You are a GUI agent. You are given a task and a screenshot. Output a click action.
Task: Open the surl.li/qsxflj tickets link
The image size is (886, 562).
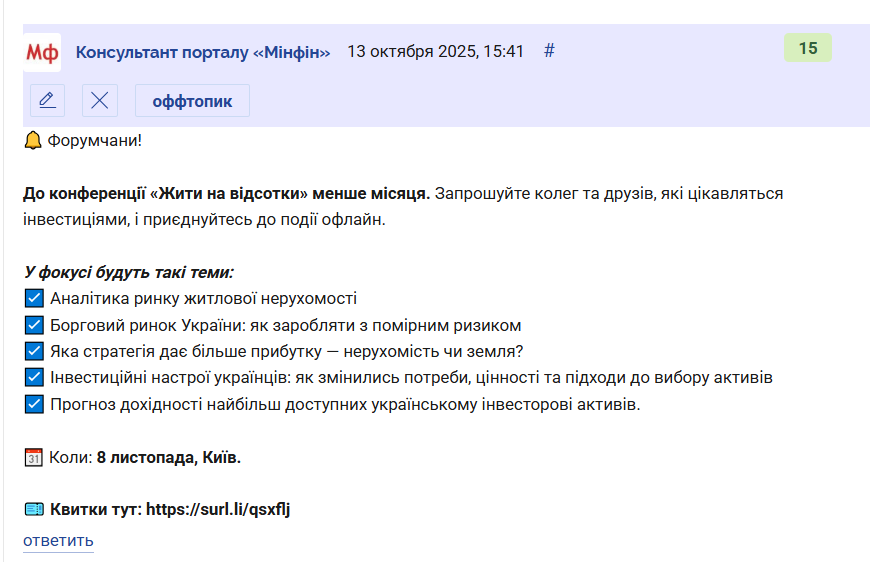218,509
